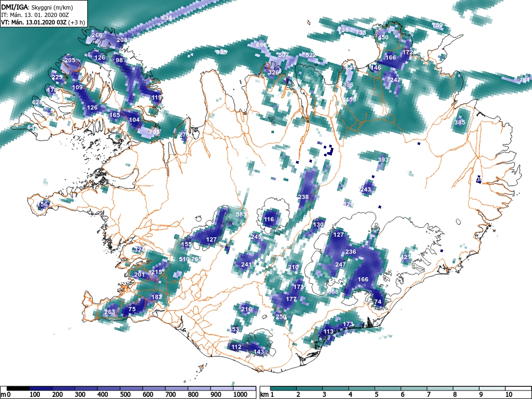Click the '104' visibility value
Viewport: 532px width, 399px height.
click(x=135, y=119)
